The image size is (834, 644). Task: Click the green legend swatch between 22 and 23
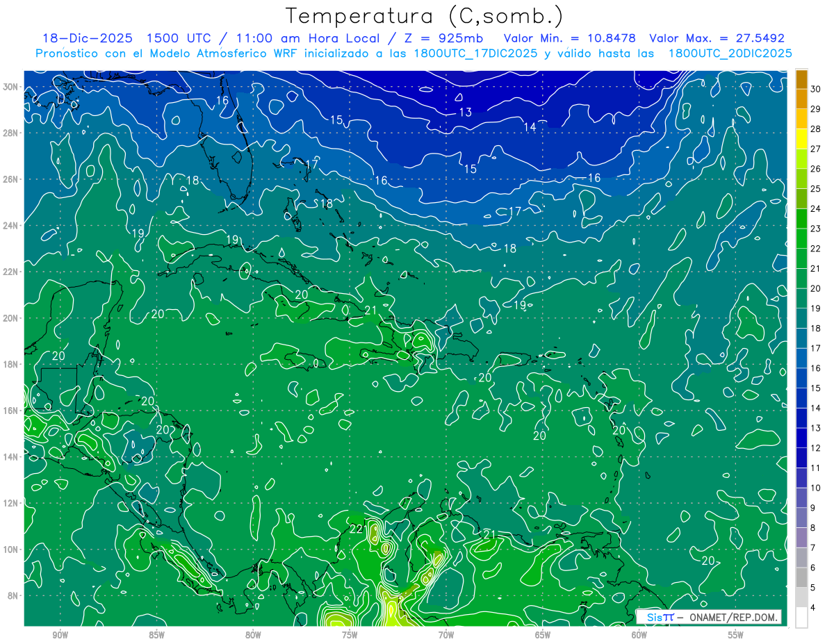tap(801, 239)
